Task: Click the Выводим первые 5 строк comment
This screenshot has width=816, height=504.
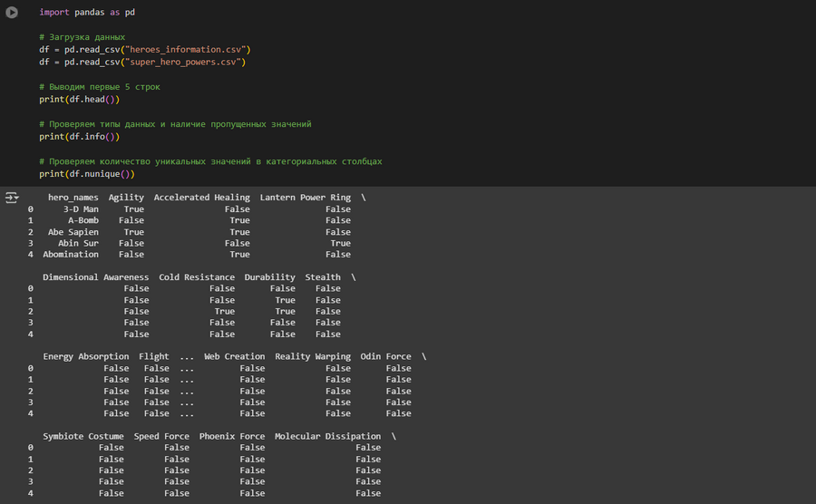Action: click(100, 87)
